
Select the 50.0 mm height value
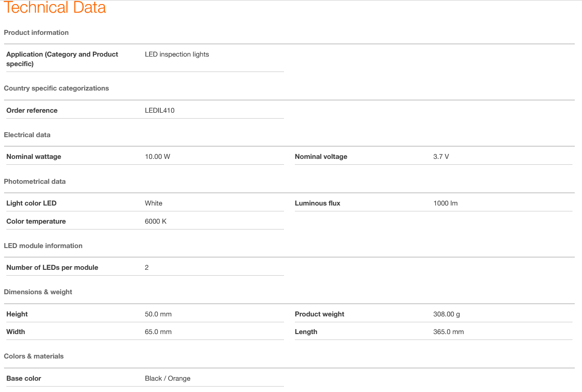158,314
